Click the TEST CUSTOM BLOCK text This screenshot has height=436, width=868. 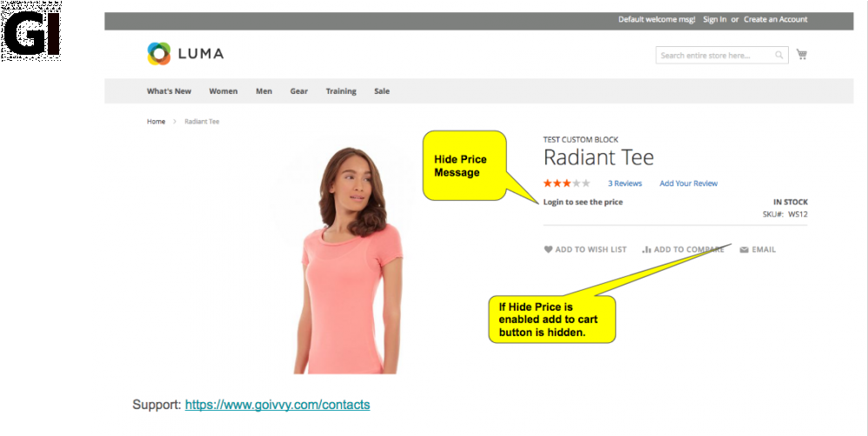[x=581, y=139]
